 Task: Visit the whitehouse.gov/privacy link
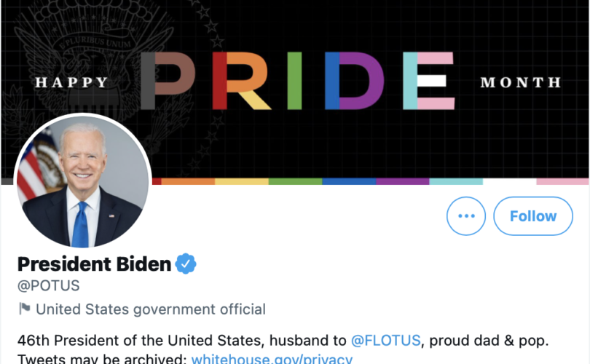point(272,359)
